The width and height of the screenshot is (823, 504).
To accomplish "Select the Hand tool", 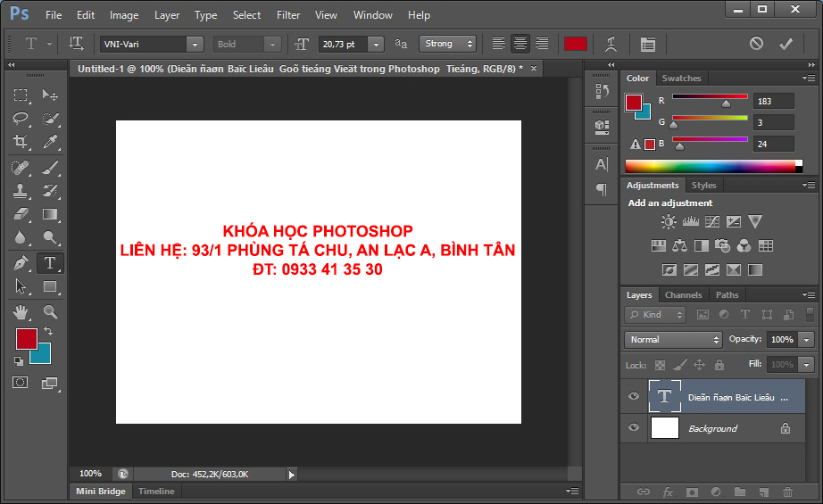I will click(x=21, y=312).
